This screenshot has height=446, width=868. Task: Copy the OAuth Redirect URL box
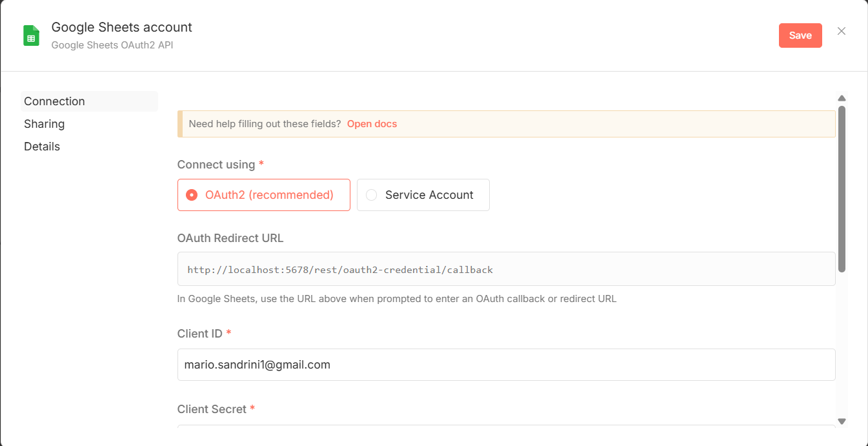(506, 269)
